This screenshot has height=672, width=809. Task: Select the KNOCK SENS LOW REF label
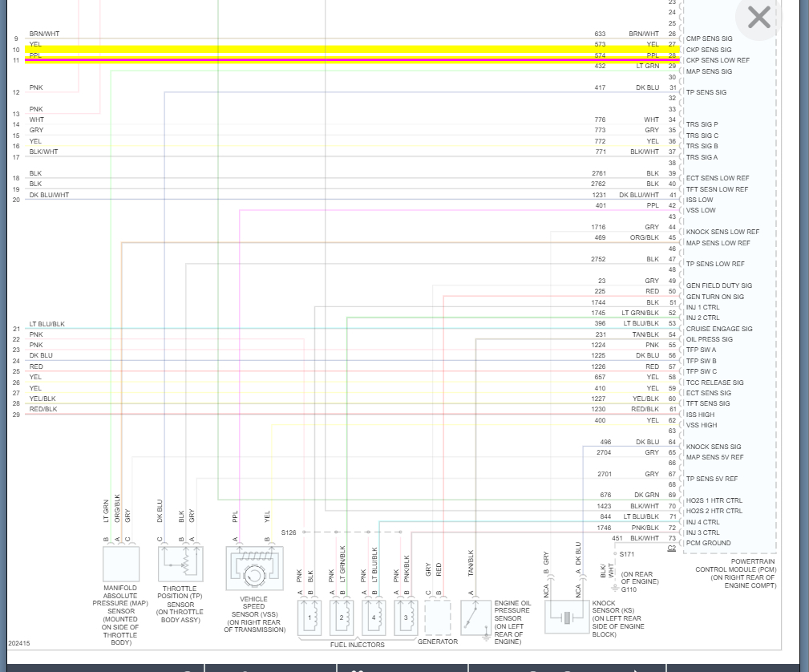(x=722, y=232)
